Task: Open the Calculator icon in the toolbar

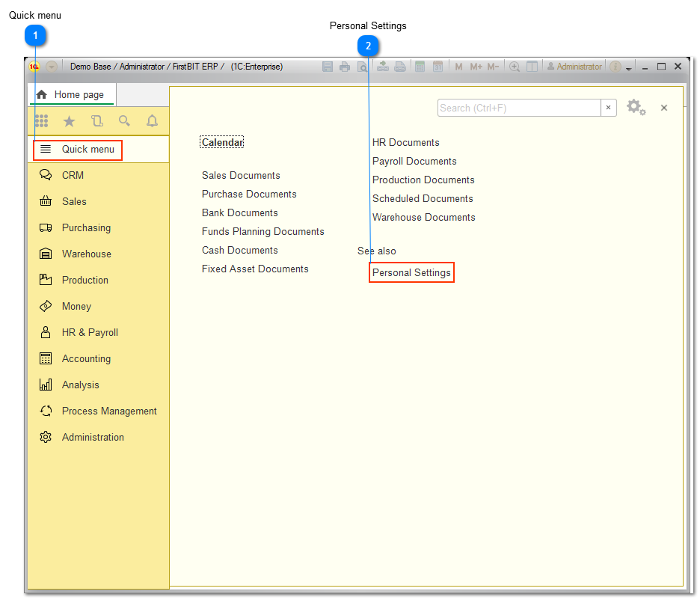Action: 420,67
